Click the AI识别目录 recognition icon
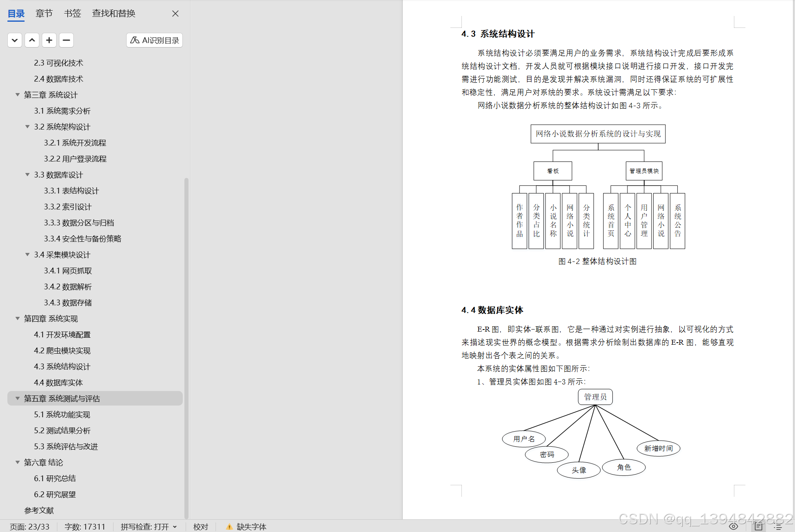Viewport: 795px width, 532px height. 154,40
